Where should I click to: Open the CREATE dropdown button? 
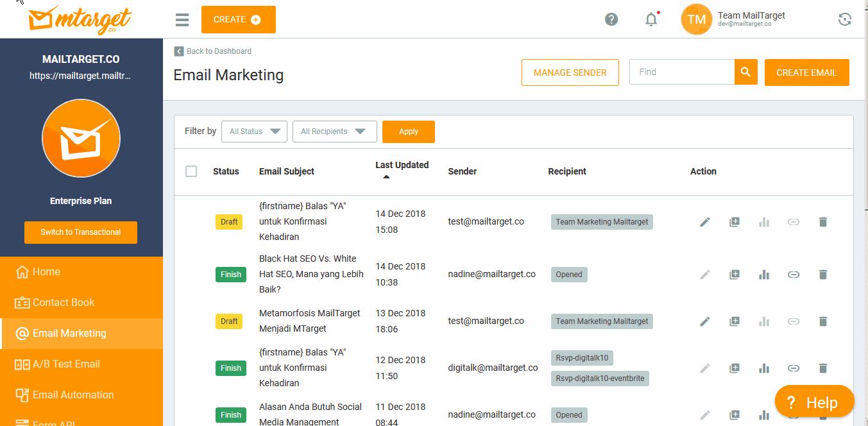coord(238,20)
